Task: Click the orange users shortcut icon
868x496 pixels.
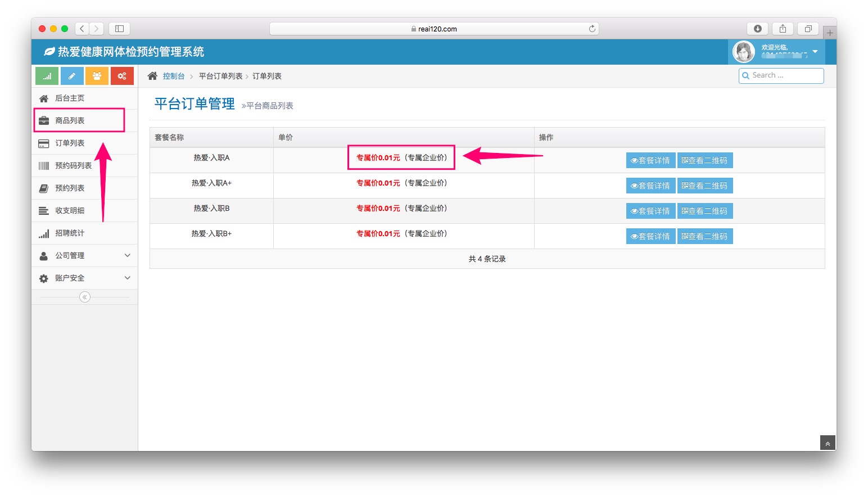Action: tap(97, 76)
